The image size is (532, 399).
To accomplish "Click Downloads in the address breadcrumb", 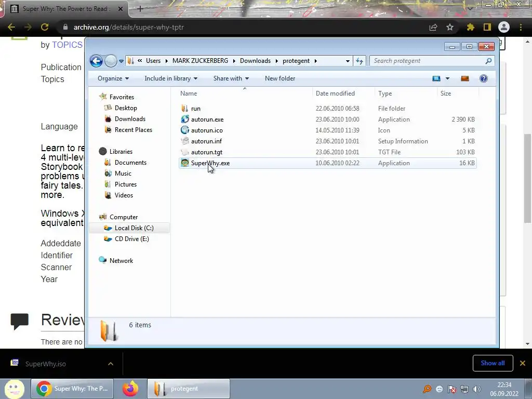I will point(255,61).
